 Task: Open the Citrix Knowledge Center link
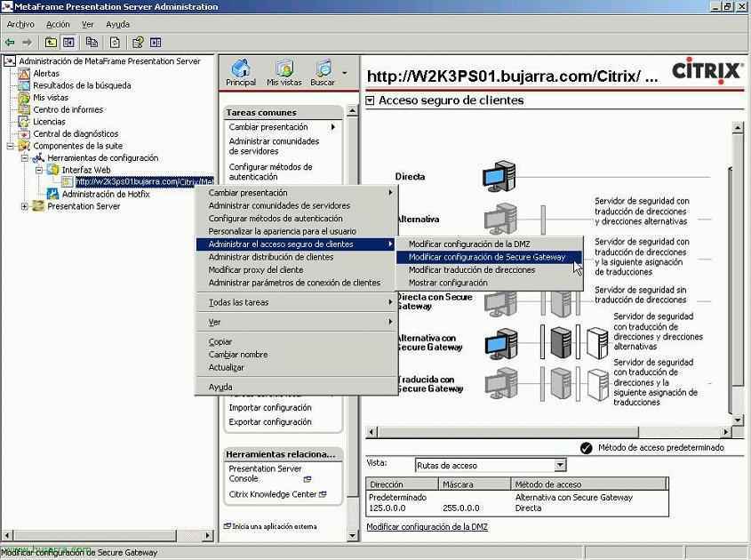pos(273,494)
